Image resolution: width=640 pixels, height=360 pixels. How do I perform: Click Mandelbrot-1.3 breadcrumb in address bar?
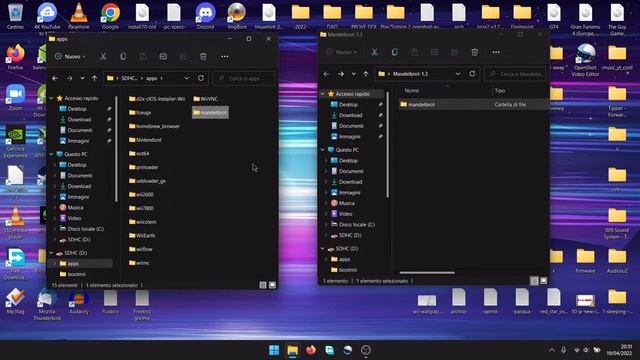[x=410, y=74]
